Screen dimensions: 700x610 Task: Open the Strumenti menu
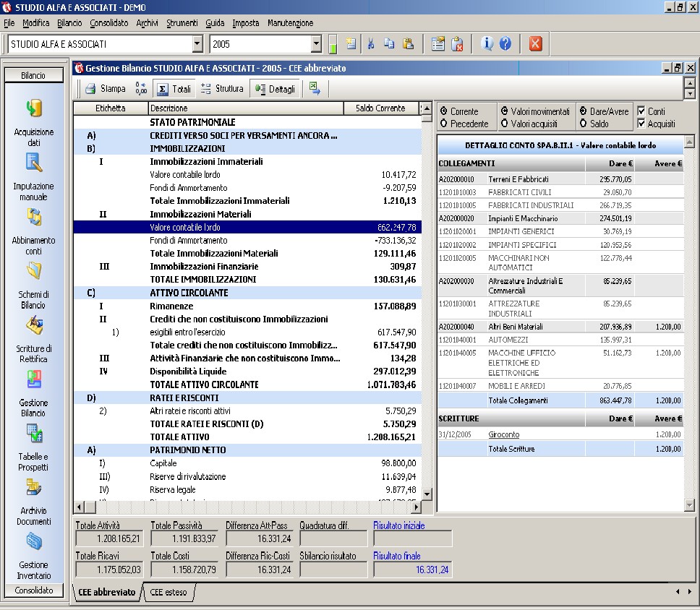[x=182, y=23]
